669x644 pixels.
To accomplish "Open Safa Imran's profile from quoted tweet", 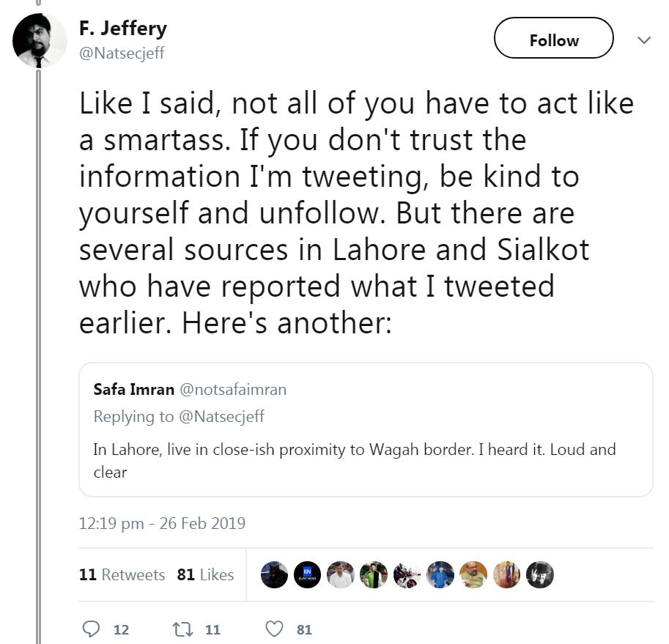I will coord(133,389).
